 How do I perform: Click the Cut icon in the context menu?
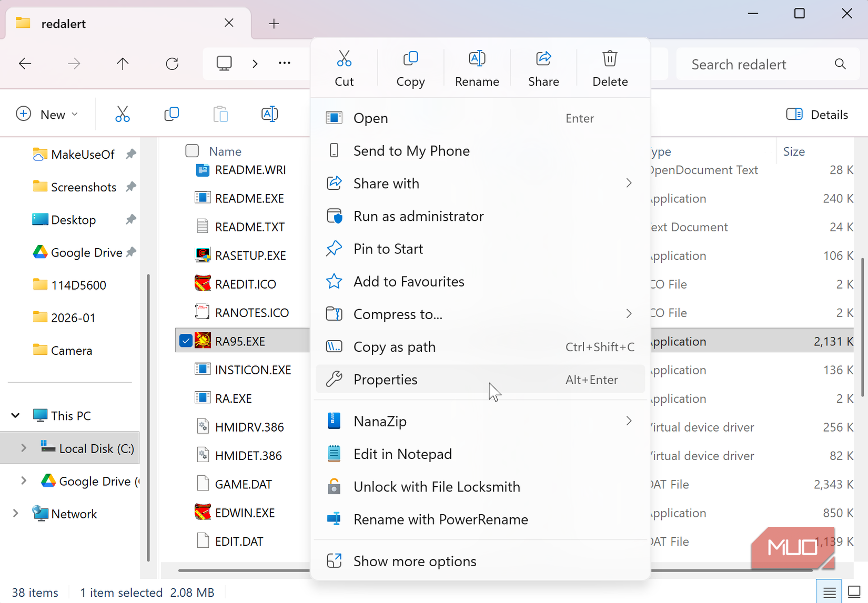pos(345,58)
